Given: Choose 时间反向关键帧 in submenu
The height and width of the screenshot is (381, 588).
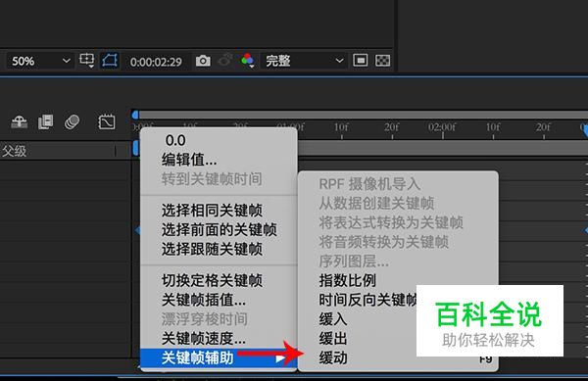Looking at the screenshot, I should [x=367, y=300].
